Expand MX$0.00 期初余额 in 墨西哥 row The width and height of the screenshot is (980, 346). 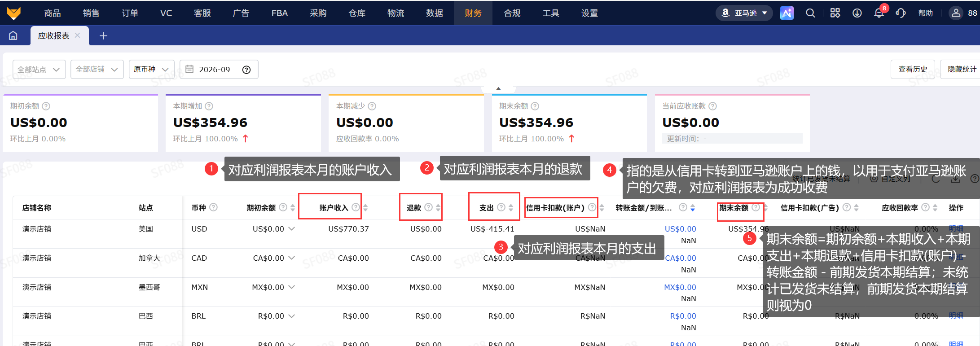pyautogui.click(x=292, y=287)
